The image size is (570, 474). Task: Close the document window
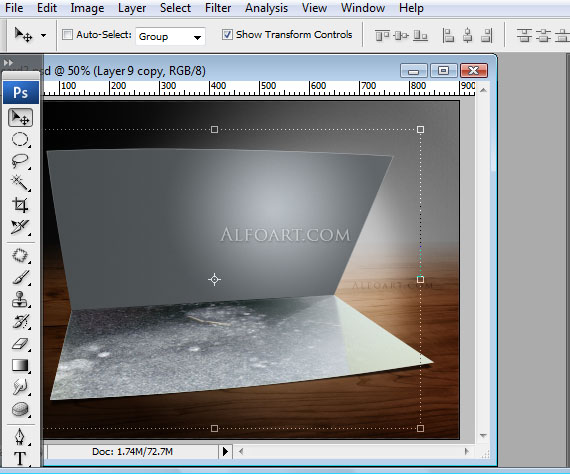(x=474, y=71)
